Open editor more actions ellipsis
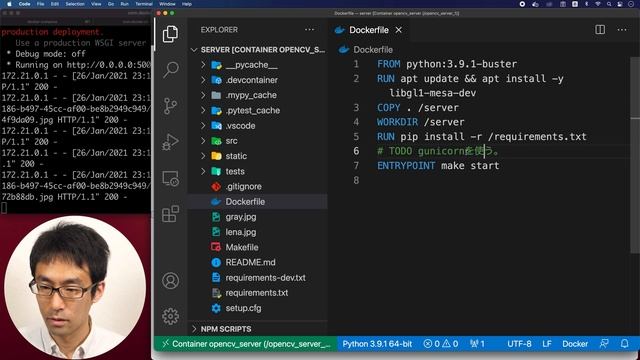 [x=622, y=29]
